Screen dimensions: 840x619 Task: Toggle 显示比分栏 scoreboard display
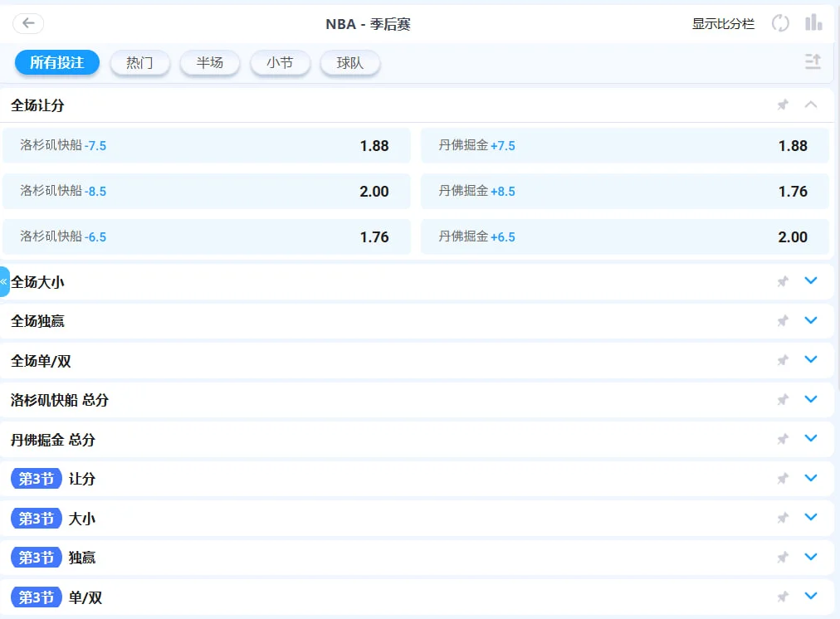click(x=723, y=24)
